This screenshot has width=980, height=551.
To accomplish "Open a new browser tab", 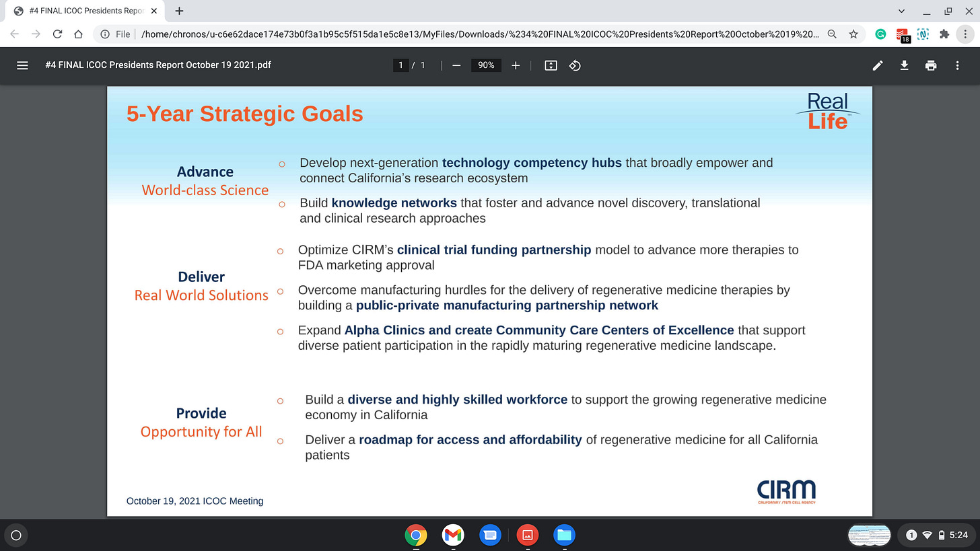I will point(179,11).
